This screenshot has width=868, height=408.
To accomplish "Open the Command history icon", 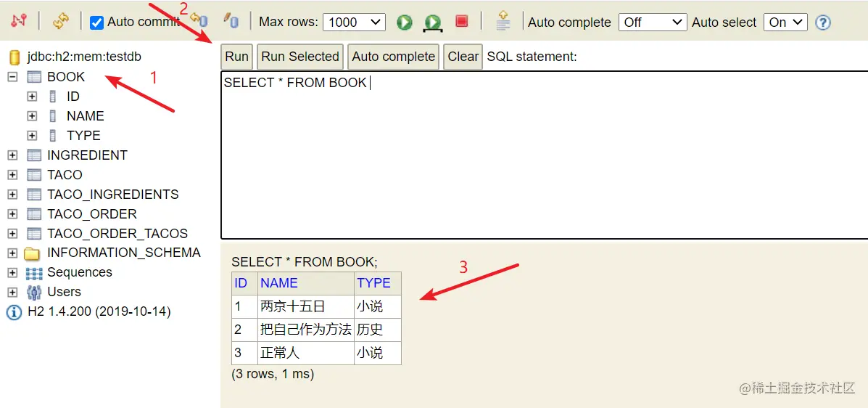I will click(503, 20).
